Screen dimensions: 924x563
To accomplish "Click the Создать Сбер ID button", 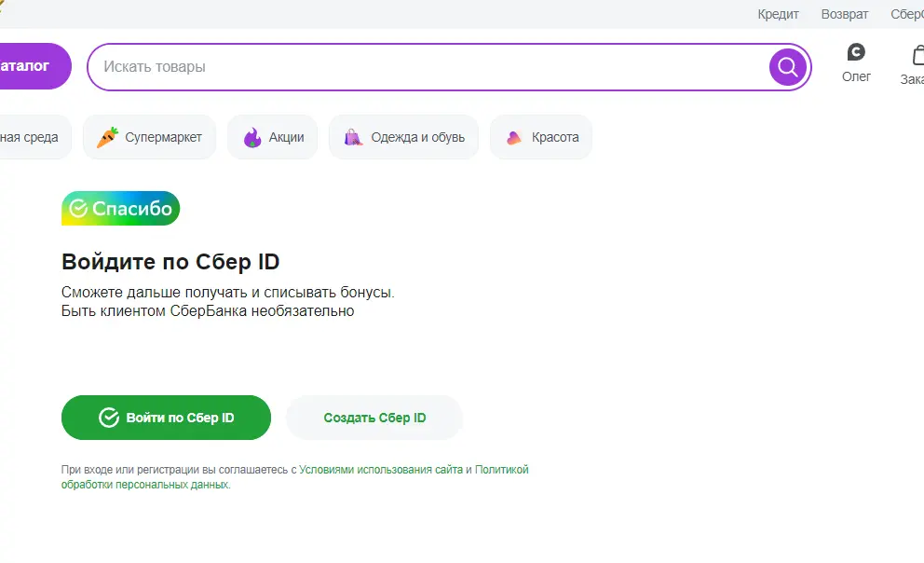I will click(x=374, y=418).
